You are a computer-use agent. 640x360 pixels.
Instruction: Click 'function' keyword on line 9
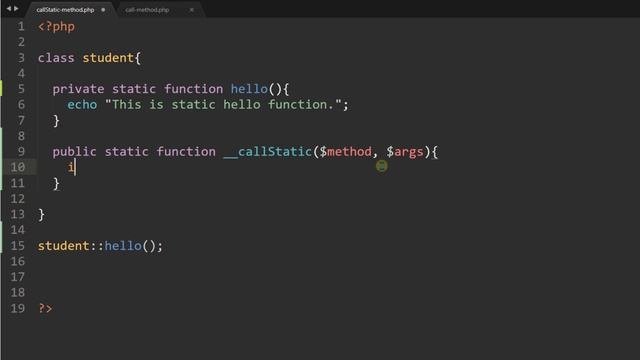point(186,152)
